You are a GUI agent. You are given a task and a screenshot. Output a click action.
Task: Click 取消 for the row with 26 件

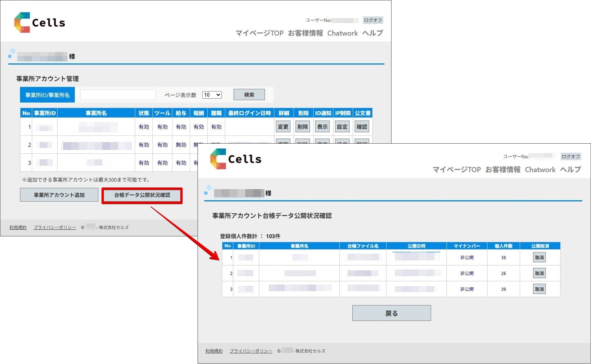[x=539, y=273]
